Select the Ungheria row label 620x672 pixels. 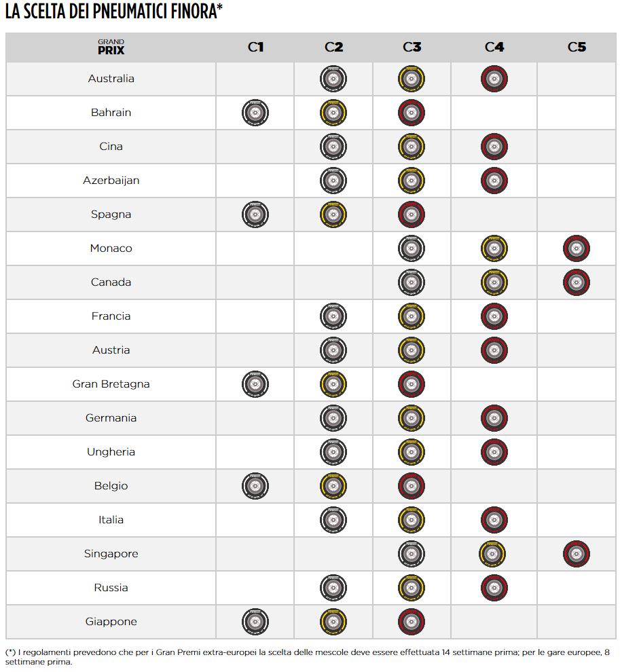(111, 452)
